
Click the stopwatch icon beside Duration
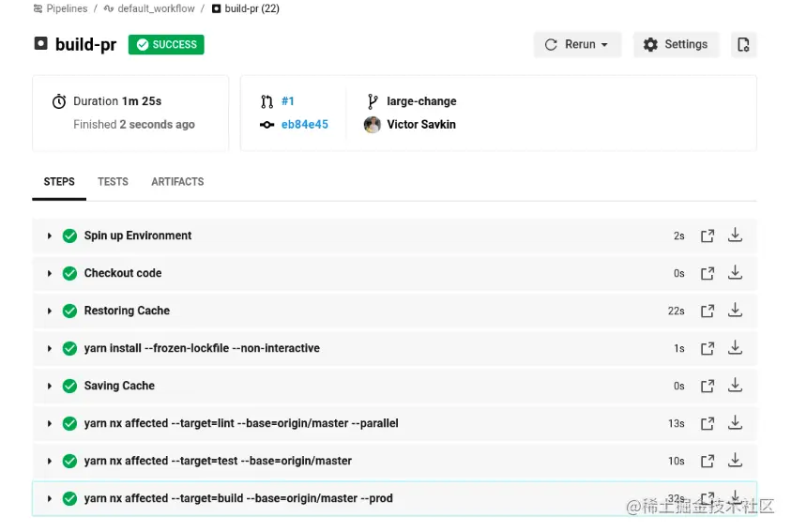[x=59, y=101]
